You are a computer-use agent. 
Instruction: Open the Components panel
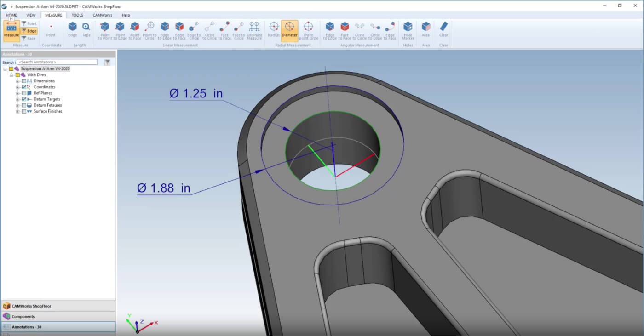[x=58, y=317]
